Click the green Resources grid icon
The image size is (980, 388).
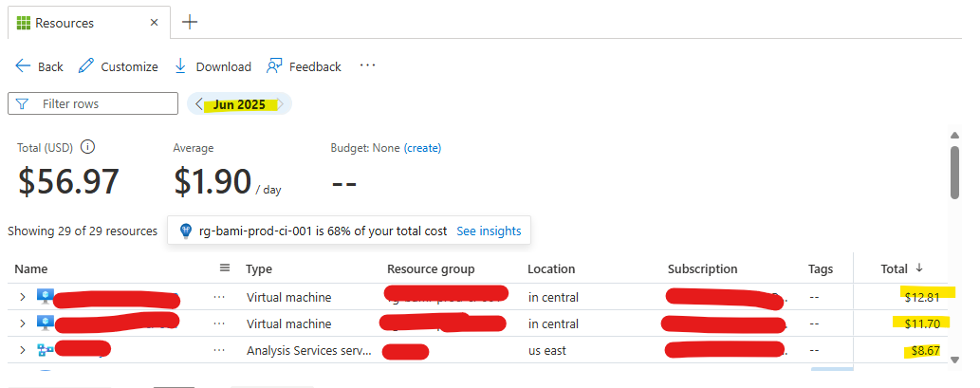24,23
